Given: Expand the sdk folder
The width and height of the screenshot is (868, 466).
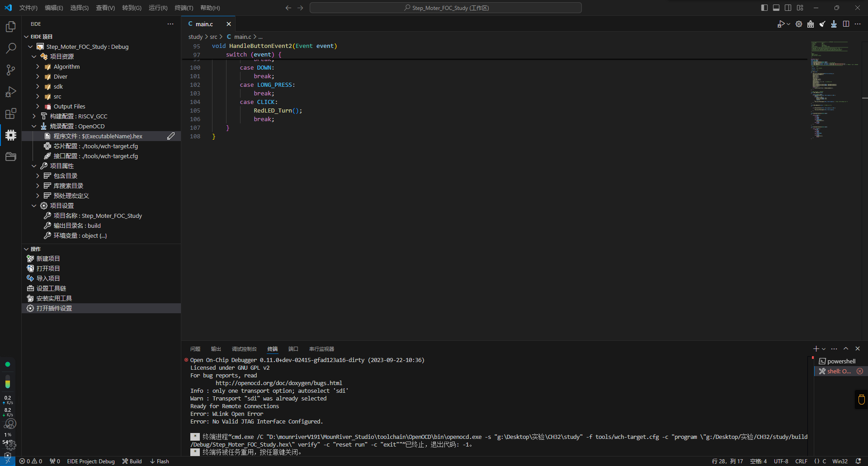Looking at the screenshot, I should point(38,86).
